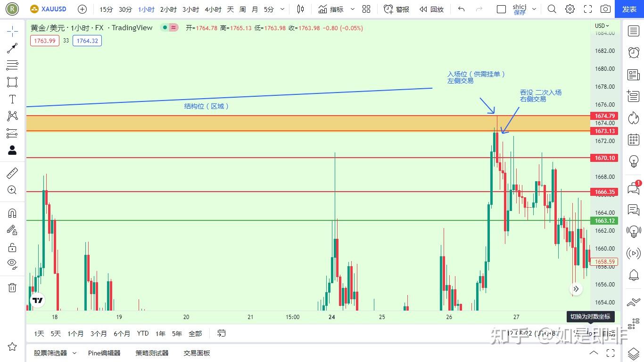Switch to the 4小时 interval
The image size is (644, 362).
coord(213,9)
